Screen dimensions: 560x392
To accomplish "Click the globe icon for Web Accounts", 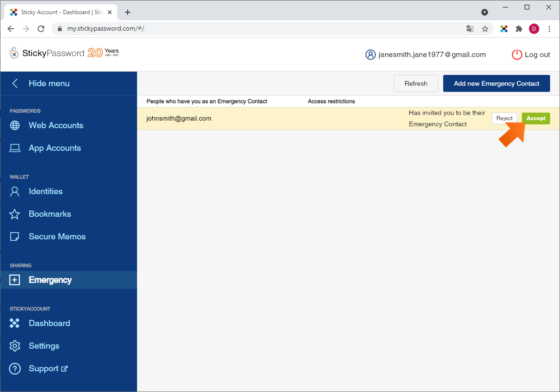I will click(x=15, y=125).
